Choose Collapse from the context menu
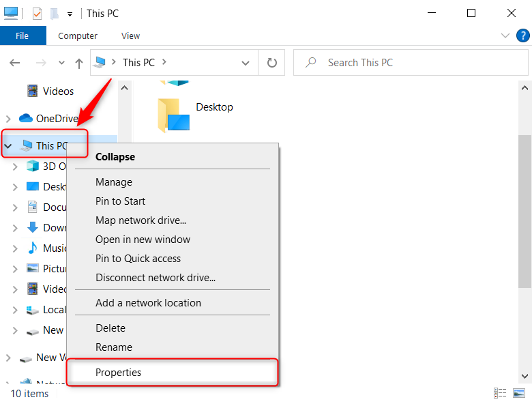The image size is (532, 404). (173, 157)
